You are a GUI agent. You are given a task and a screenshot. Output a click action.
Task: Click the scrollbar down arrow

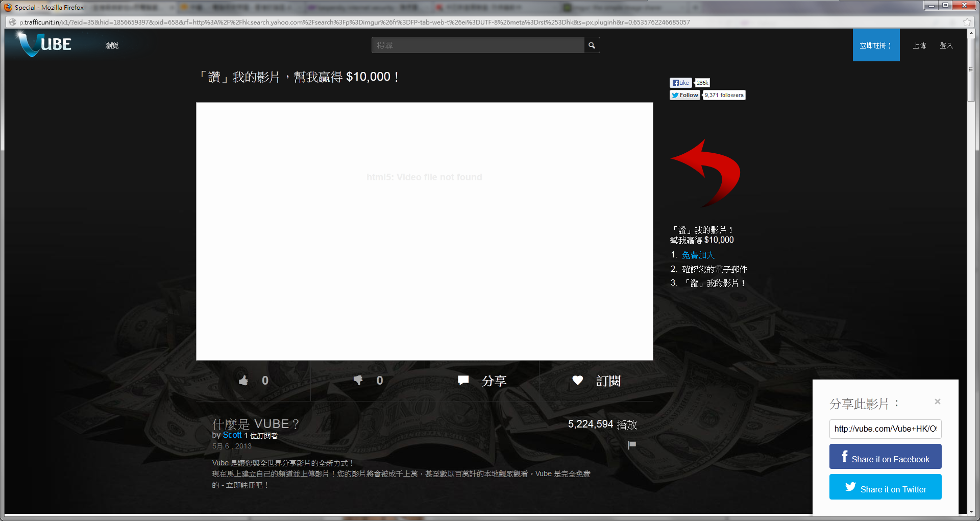click(x=971, y=512)
